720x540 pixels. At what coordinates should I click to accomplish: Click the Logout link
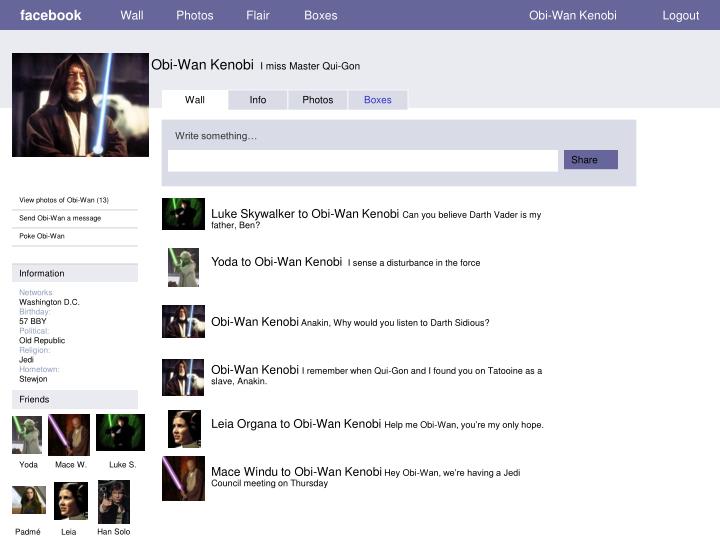(x=681, y=15)
